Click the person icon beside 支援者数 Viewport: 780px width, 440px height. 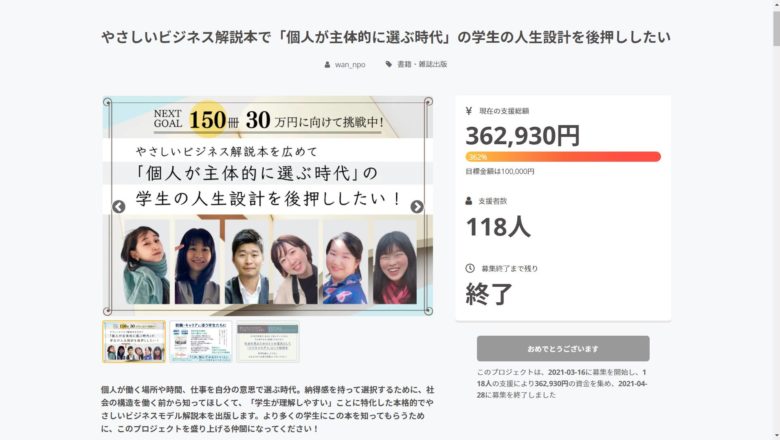tap(469, 201)
